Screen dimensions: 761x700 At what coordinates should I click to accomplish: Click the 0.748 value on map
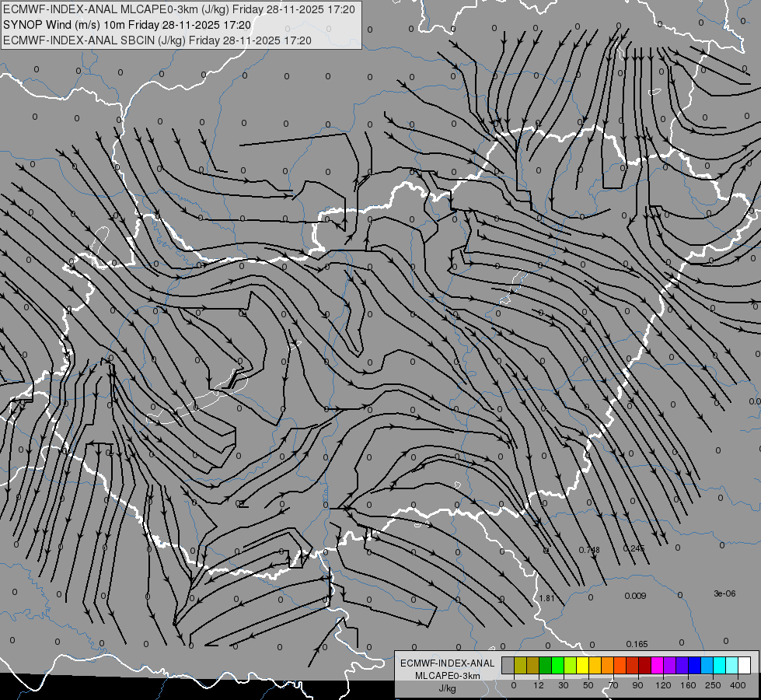589,550
